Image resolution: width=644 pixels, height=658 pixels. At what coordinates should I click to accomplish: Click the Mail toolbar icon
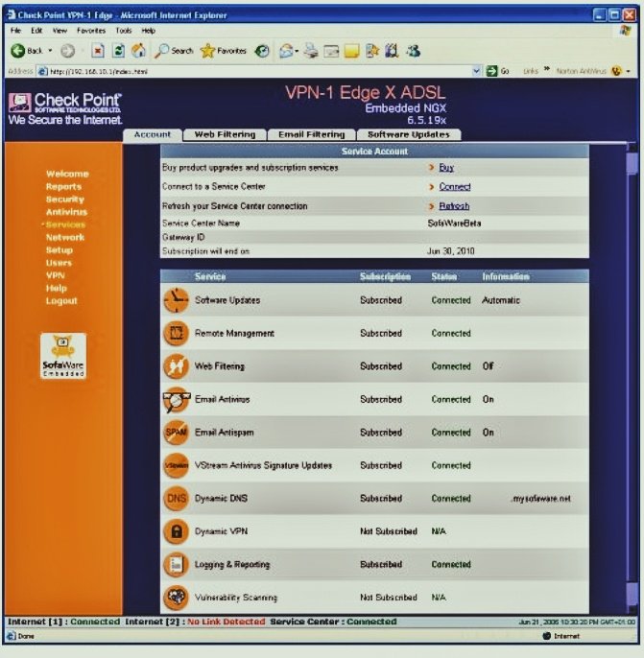click(x=286, y=51)
